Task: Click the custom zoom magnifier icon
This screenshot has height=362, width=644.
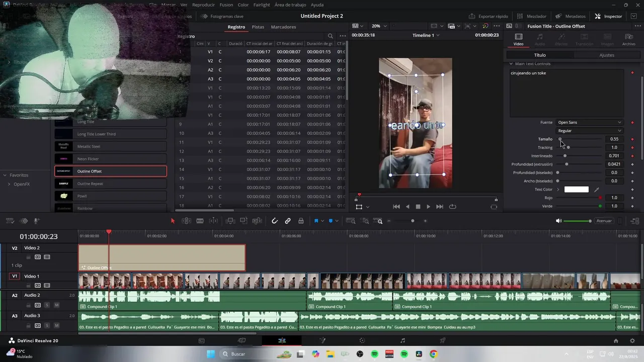Action: click(379, 221)
